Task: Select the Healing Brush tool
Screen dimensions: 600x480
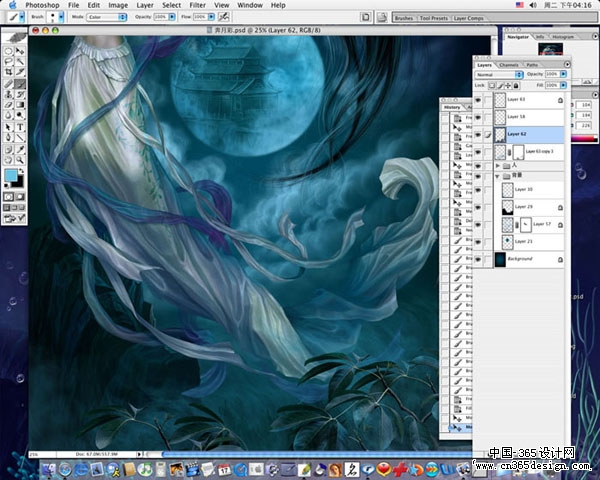Action: point(8,84)
